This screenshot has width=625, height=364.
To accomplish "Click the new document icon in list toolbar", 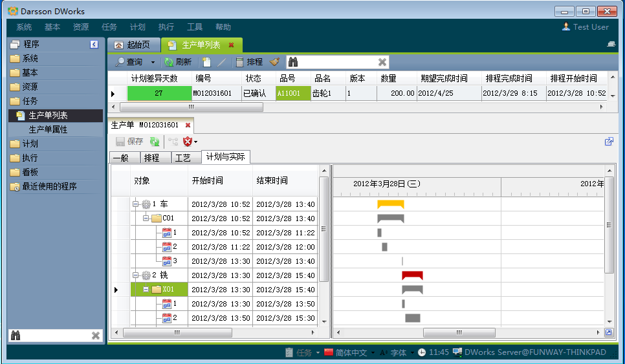I will click(207, 62).
